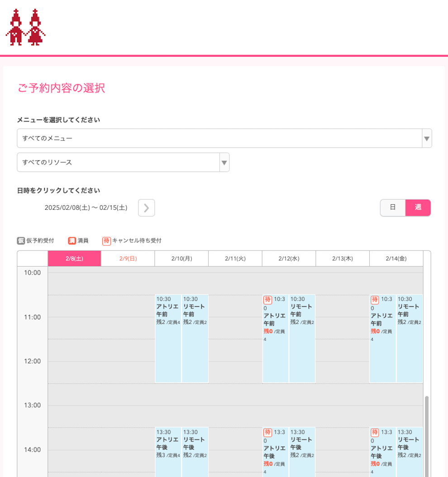This screenshot has height=477, width=448.
Task: Select the 2/9(日) column header
Action: (128, 259)
